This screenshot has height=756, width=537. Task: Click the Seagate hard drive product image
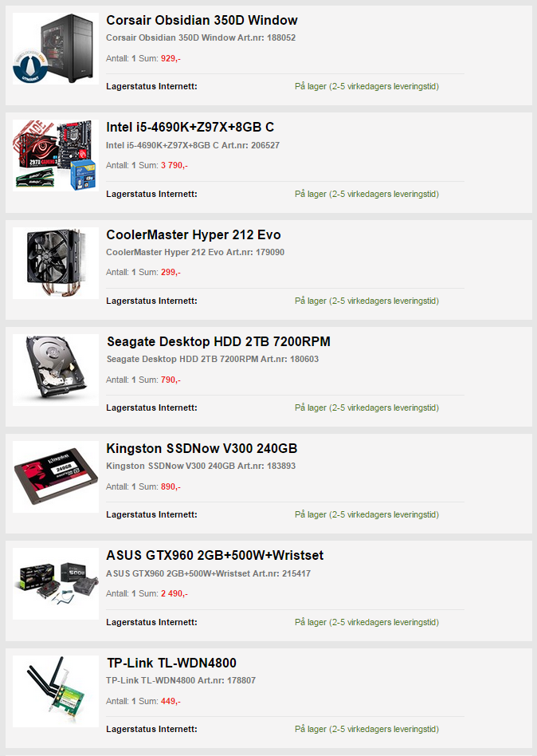pyautogui.click(x=56, y=370)
